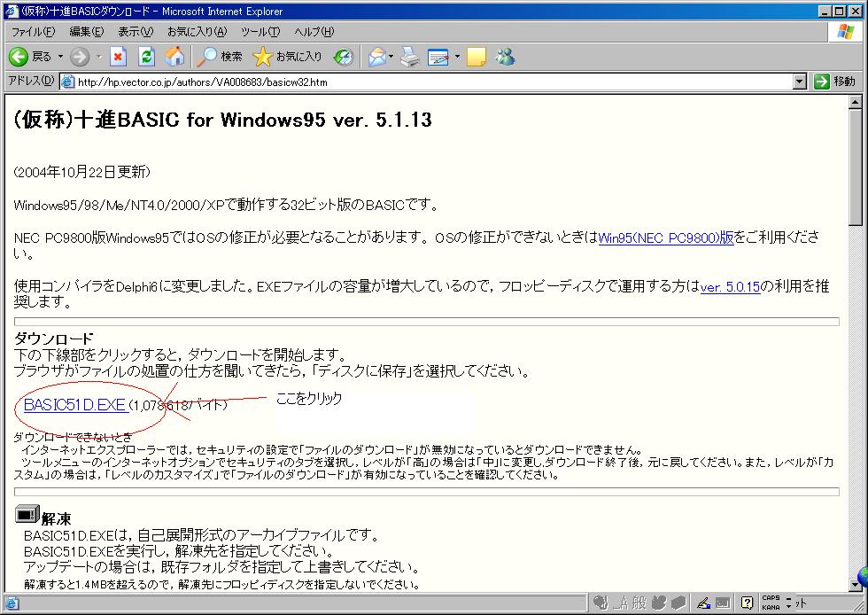Open the Edit button dropdown arrow

[457, 57]
